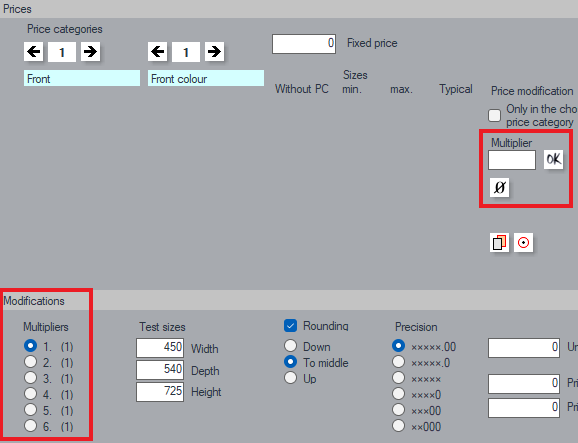This screenshot has width=578, height=443.
Task: Click the Ø reset icon under Multiplier
Action: (x=499, y=188)
